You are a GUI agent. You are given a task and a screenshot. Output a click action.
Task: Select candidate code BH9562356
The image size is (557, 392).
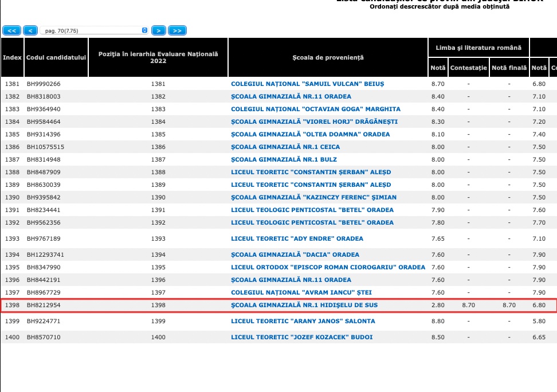click(x=44, y=222)
